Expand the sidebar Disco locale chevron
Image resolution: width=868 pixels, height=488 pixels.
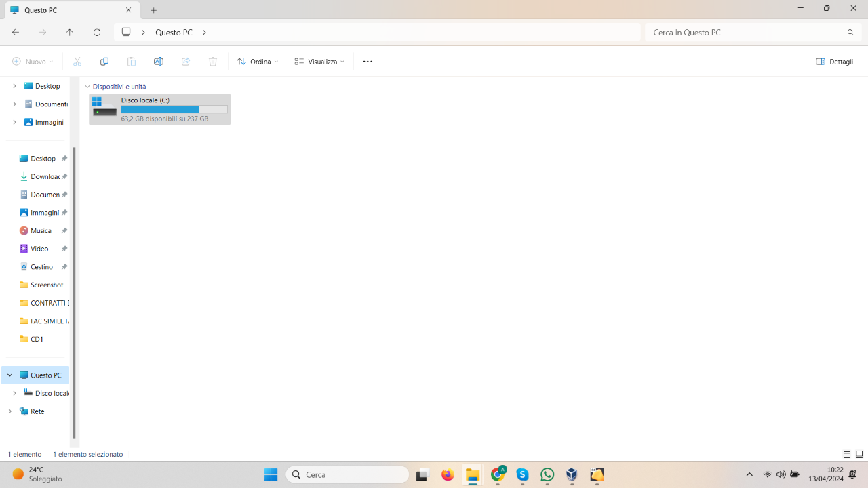click(x=14, y=393)
